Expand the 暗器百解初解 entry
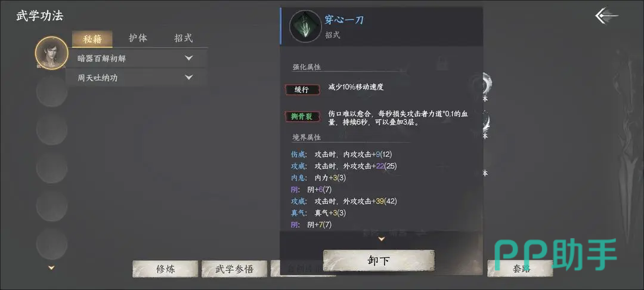This screenshot has height=290, width=644. pos(137,58)
